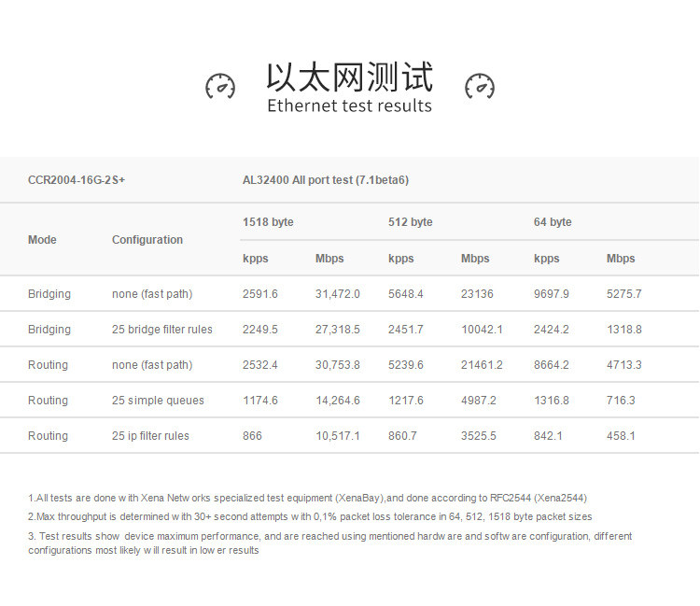The width and height of the screenshot is (700, 606).
Task: Click the kpps header under 64 byte
Action: pyautogui.click(x=546, y=259)
